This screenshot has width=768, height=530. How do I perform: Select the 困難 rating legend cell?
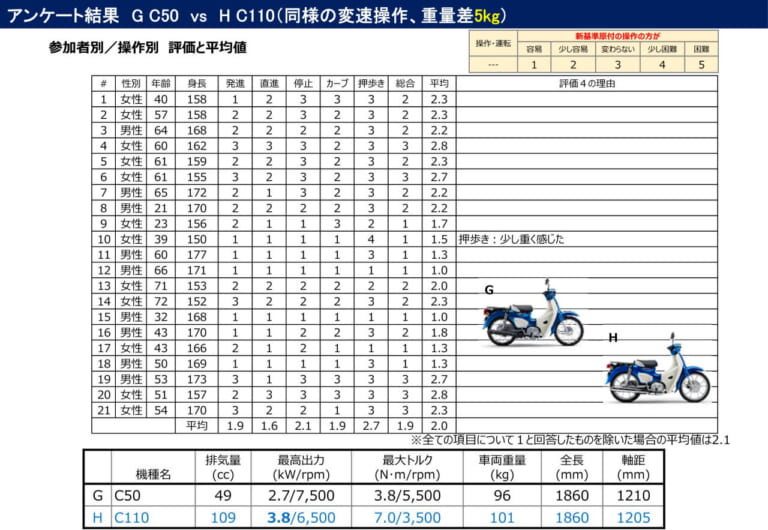click(702, 48)
